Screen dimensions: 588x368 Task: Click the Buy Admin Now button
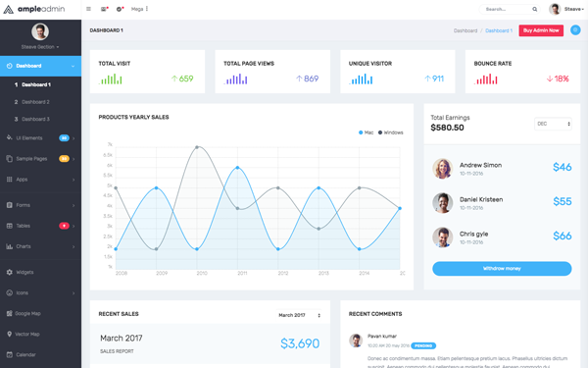click(541, 30)
